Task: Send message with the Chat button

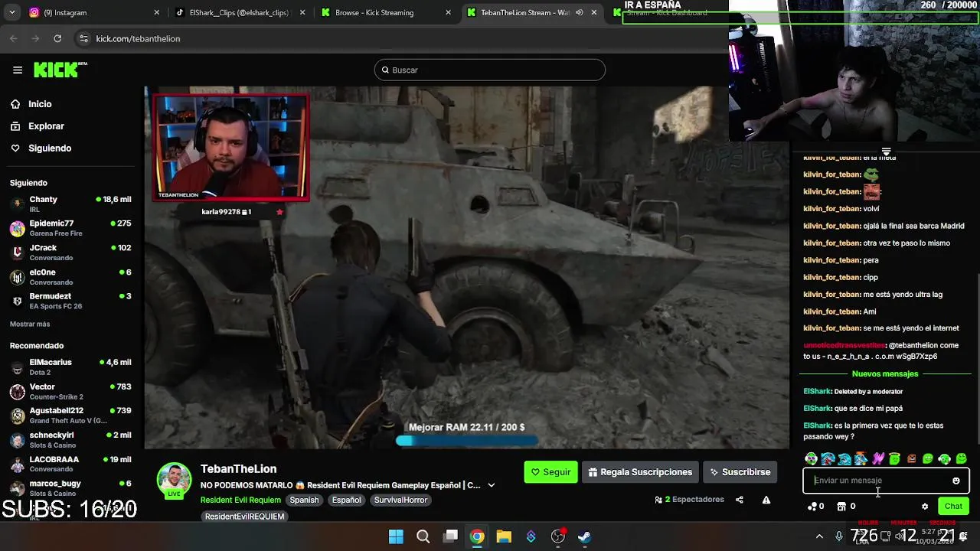Action: tap(953, 506)
